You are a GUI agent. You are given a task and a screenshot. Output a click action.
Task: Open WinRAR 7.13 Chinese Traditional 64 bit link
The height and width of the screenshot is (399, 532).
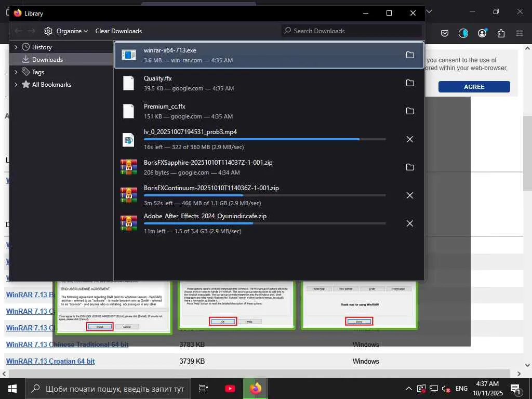coord(67,344)
